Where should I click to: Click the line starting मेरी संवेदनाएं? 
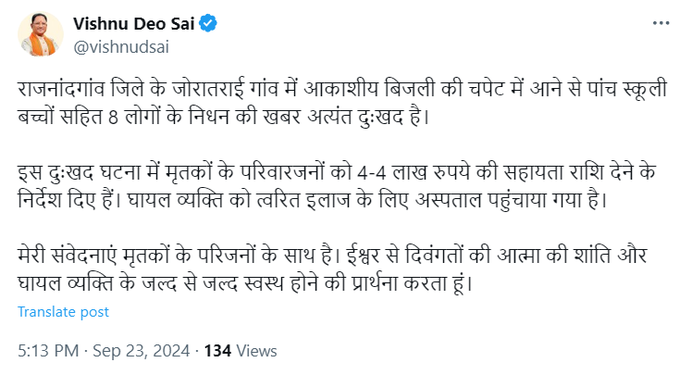click(x=332, y=255)
